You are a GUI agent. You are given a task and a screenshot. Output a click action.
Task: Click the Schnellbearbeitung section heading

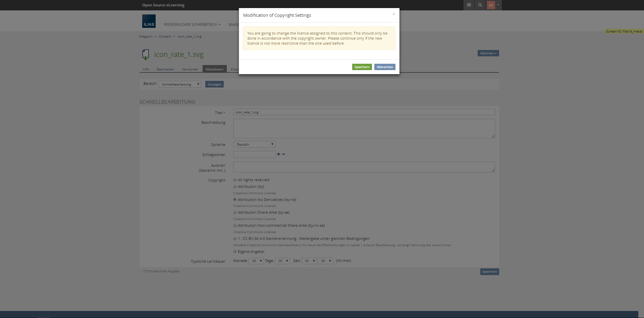167,102
